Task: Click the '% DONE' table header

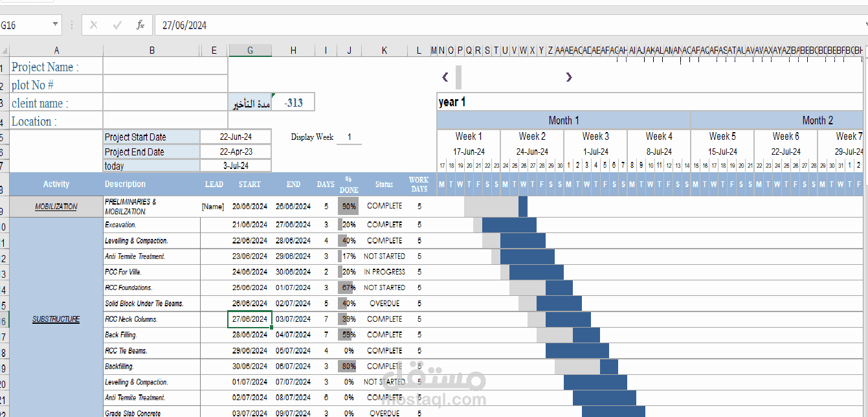Action: 349,184
